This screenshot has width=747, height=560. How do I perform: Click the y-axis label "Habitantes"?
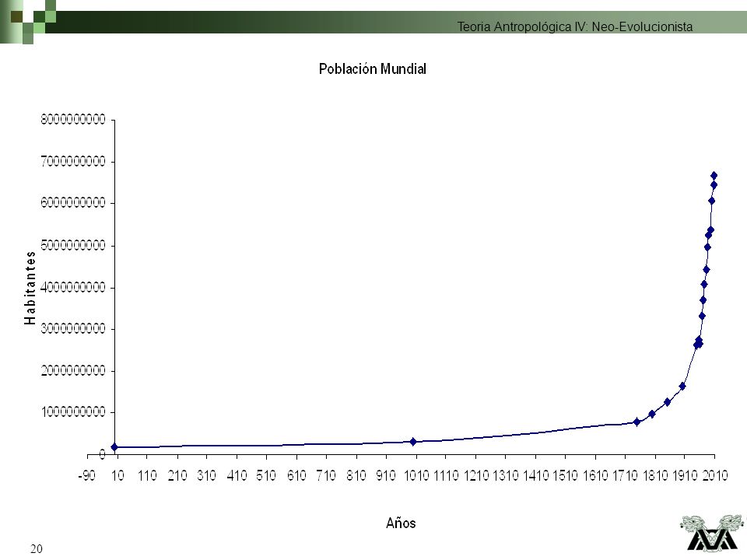point(30,288)
